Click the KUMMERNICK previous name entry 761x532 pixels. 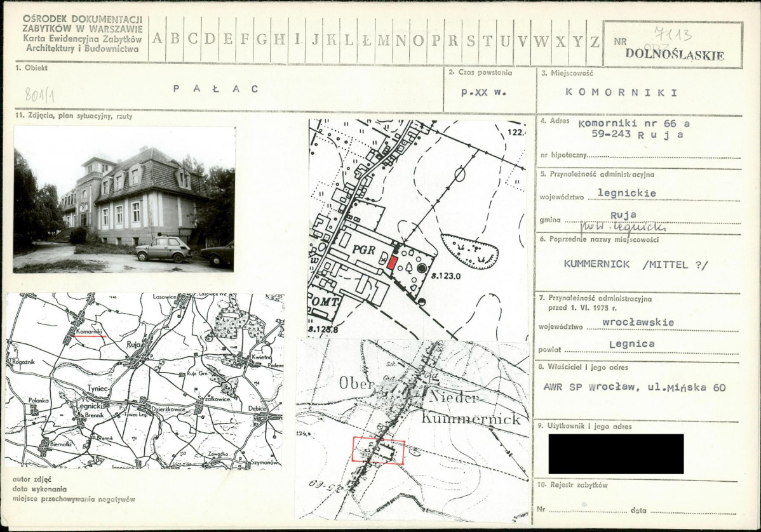click(636, 264)
